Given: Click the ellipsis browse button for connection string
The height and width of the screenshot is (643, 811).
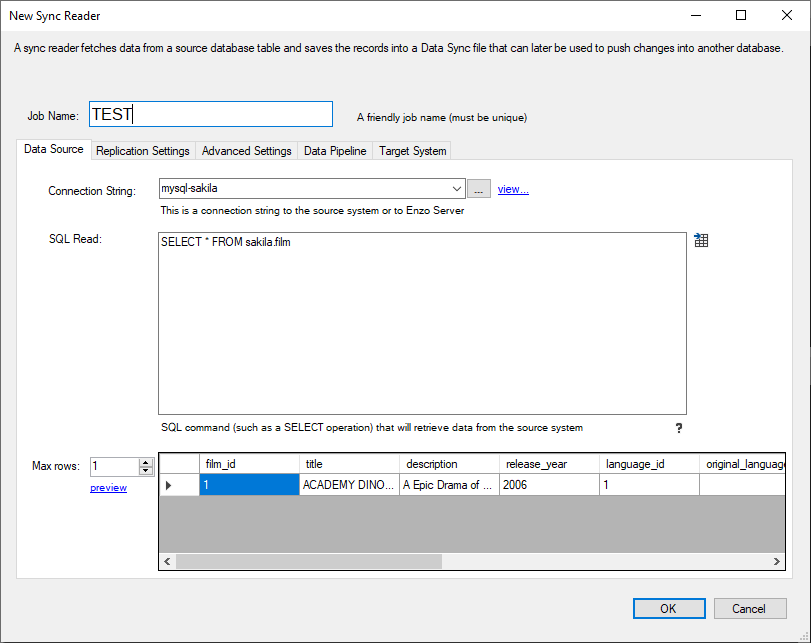Looking at the screenshot, I should pyautogui.click(x=478, y=189).
